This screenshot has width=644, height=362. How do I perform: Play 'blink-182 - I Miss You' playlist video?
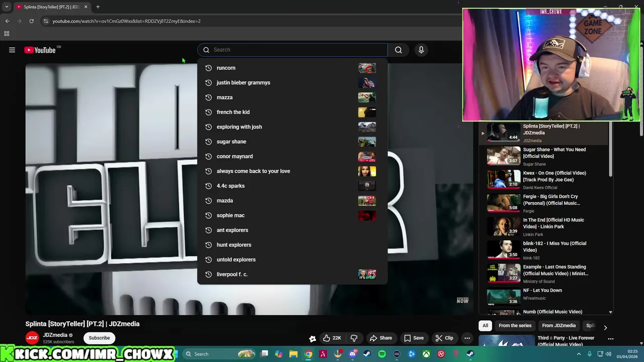pyautogui.click(x=543, y=250)
